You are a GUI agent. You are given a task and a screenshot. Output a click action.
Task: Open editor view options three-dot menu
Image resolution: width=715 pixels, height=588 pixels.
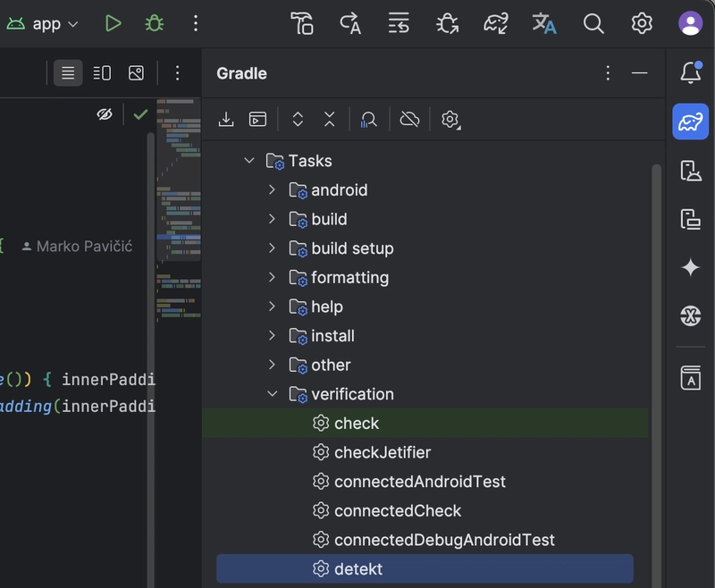coord(177,73)
